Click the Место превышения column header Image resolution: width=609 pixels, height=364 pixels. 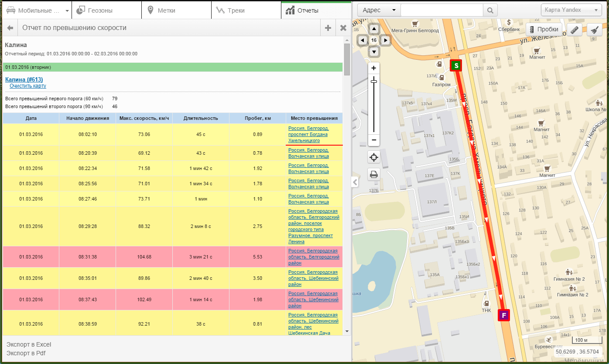(315, 118)
